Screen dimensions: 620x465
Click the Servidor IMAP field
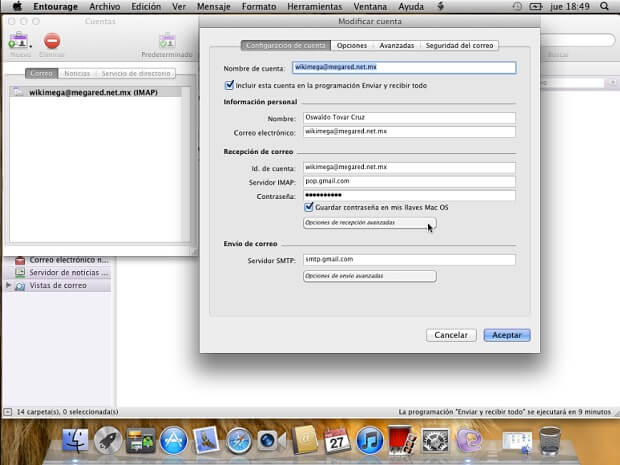[409, 181]
